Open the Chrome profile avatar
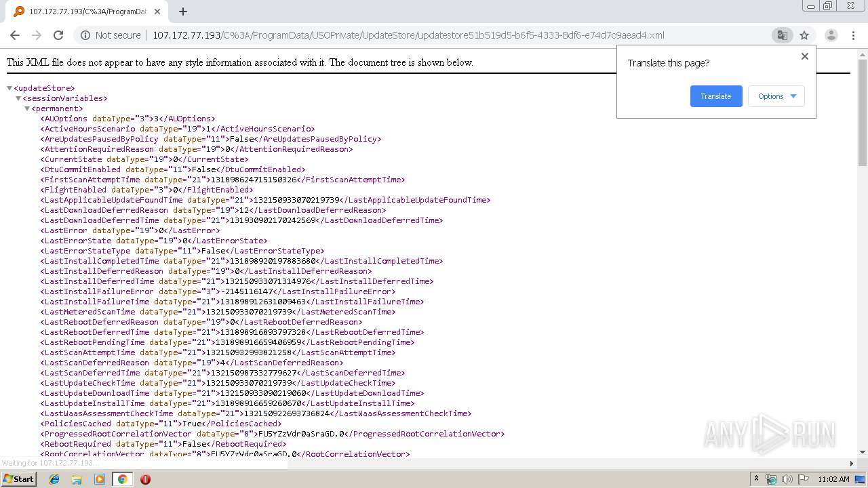Screen dimensions: 868x488 coord(831,35)
